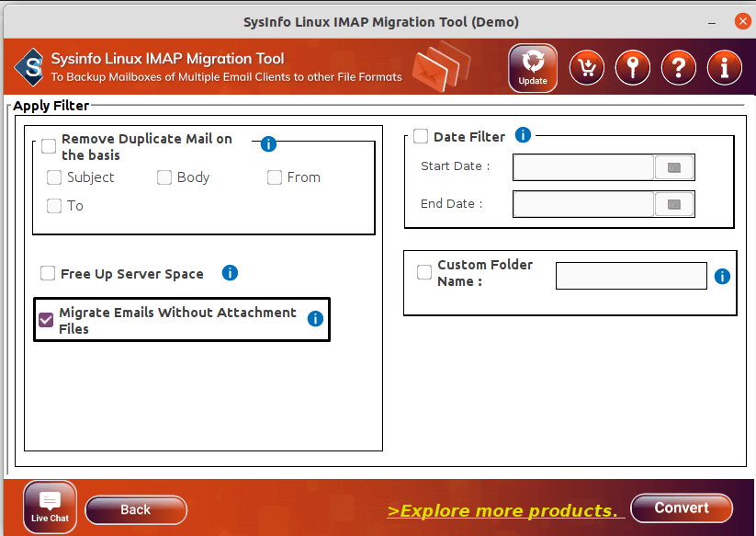Image resolution: width=756 pixels, height=536 pixels.
Task: Open End Date calendar picker
Action: point(674,204)
